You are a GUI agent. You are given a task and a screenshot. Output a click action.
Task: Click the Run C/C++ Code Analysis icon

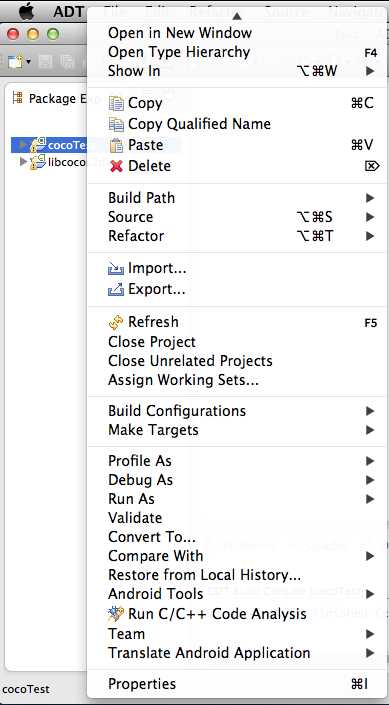pos(116,614)
